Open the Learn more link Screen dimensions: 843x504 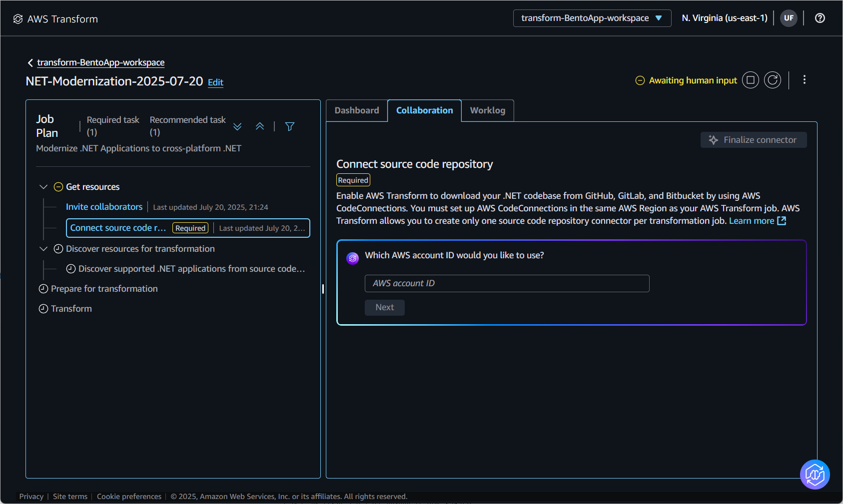(752, 221)
